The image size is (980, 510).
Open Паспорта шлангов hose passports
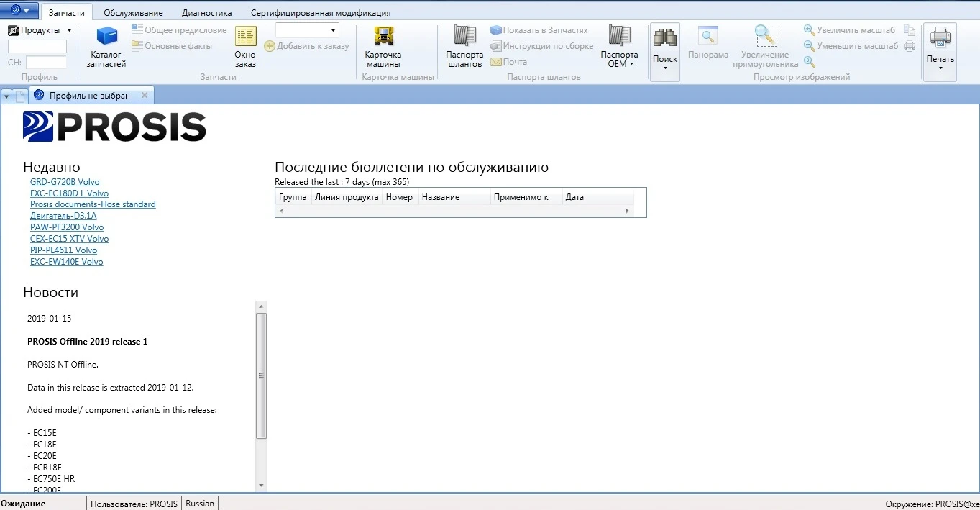point(464,47)
